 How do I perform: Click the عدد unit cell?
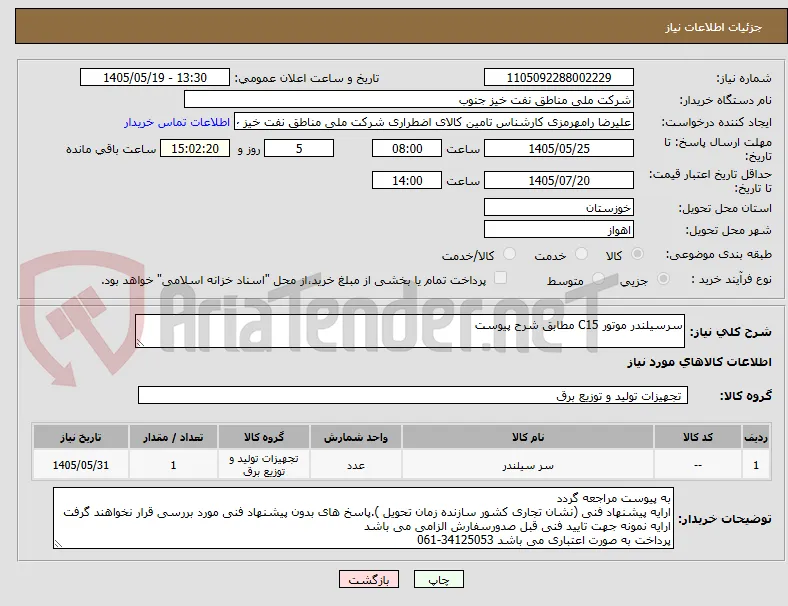[356, 465]
